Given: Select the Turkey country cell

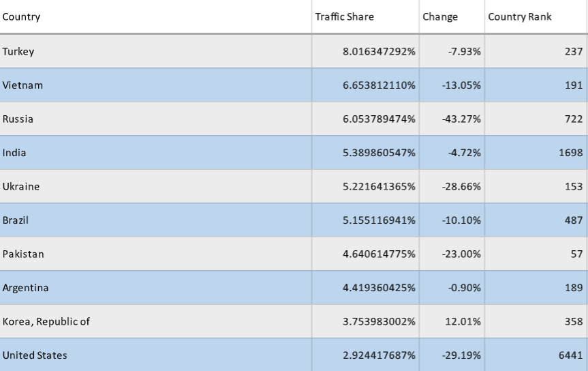Looking at the screenshot, I should pos(18,52).
